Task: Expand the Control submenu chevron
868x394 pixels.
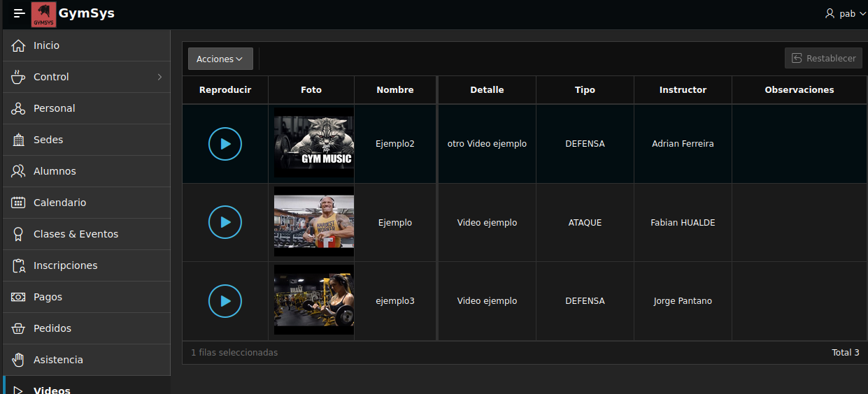Action: point(159,77)
